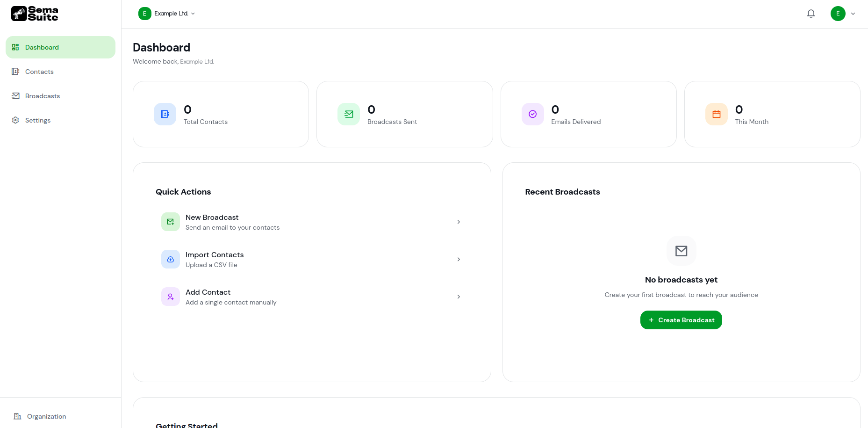This screenshot has width=868, height=428.
Task: Expand the Add Contact chevron
Action: (458, 297)
